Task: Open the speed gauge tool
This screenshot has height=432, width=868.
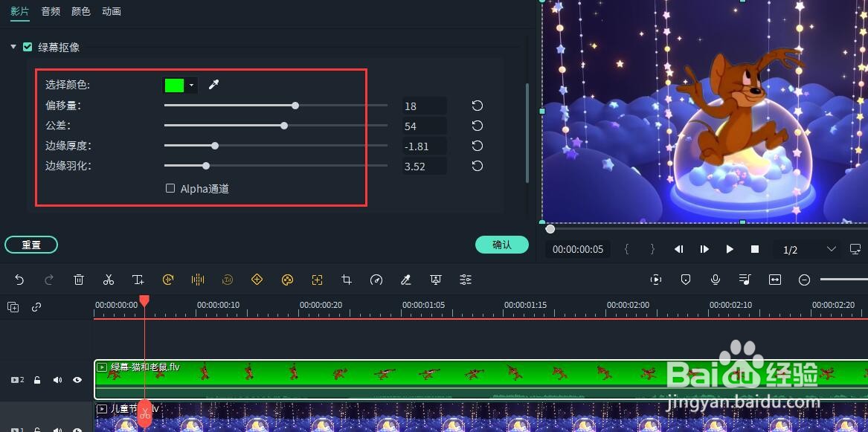Action: pyautogui.click(x=376, y=280)
